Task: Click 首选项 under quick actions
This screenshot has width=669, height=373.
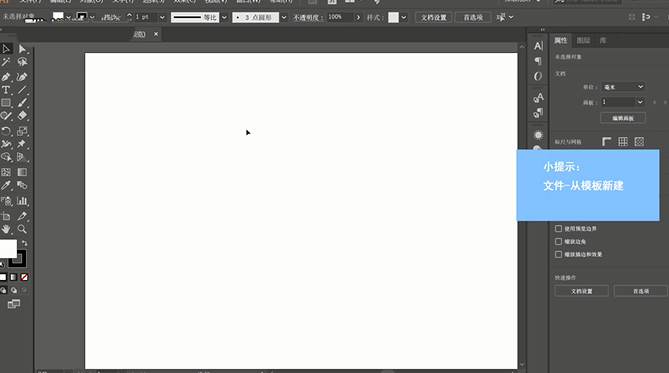Action: tap(641, 291)
